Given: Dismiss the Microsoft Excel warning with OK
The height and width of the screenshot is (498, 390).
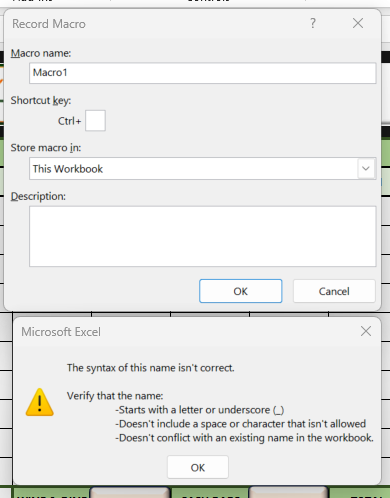Looking at the screenshot, I should point(198,467).
